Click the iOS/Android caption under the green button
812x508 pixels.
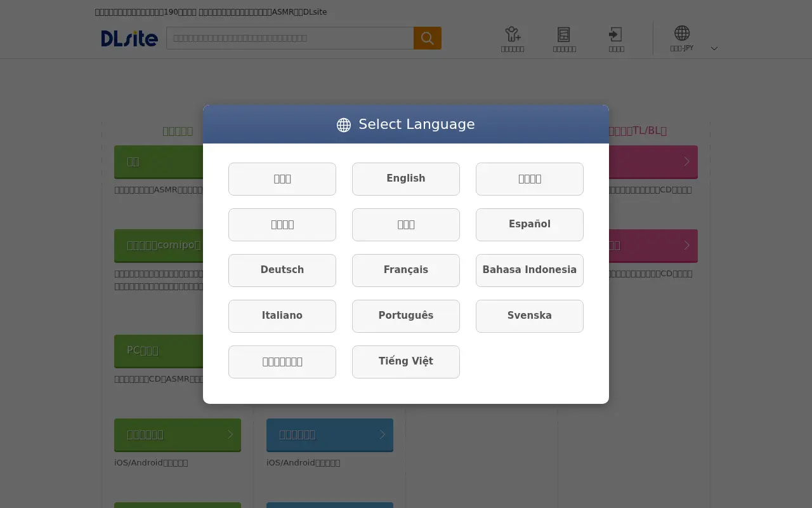pyautogui.click(x=151, y=463)
